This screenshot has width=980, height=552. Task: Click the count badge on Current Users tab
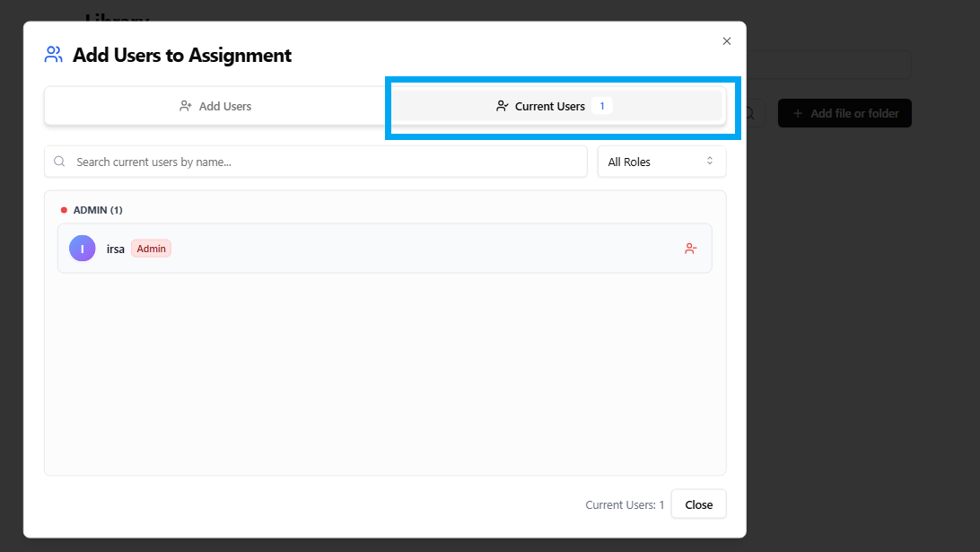point(601,106)
